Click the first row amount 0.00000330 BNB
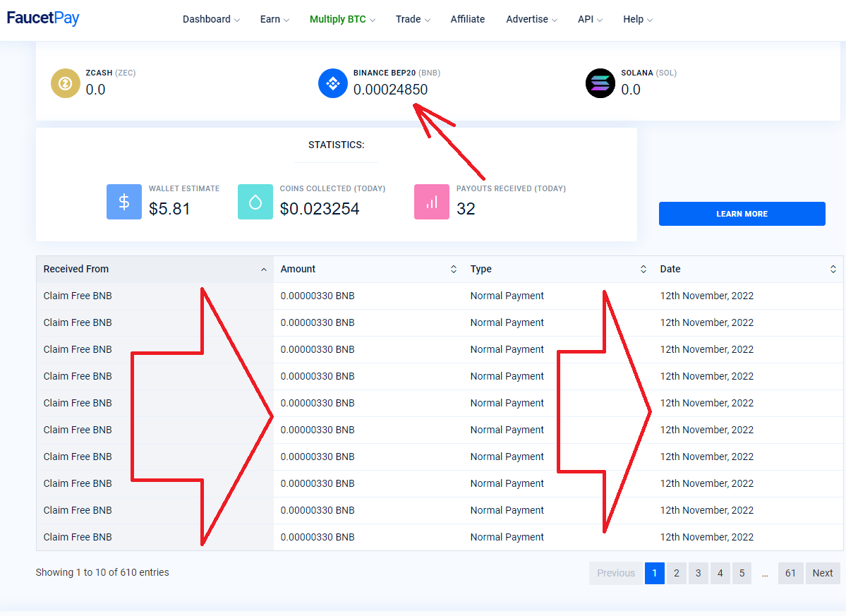Image resolution: width=846 pixels, height=616 pixels. click(318, 296)
